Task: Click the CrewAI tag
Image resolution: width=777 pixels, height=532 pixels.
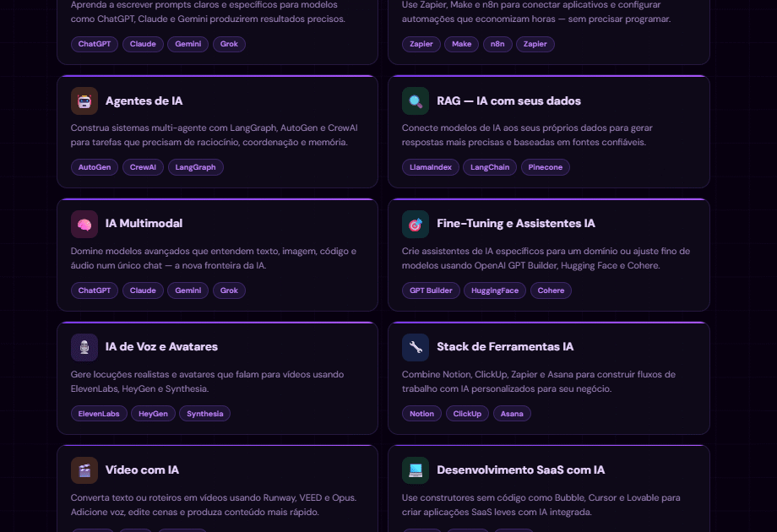Action: (143, 167)
